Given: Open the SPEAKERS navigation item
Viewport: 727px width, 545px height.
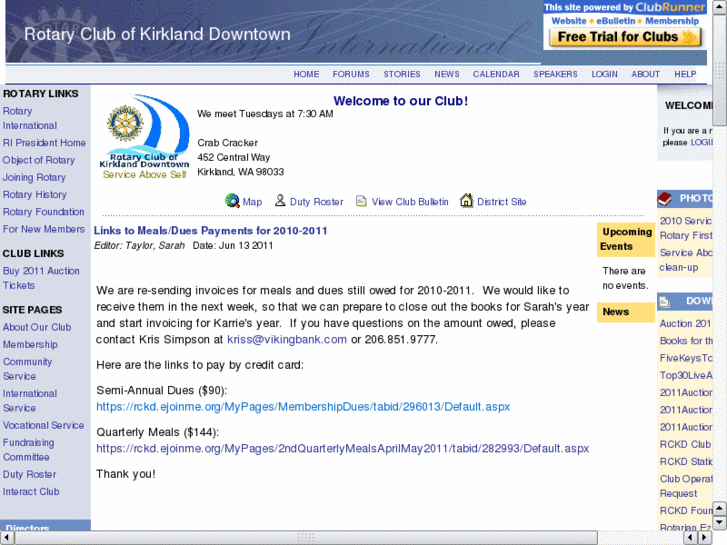Looking at the screenshot, I should [555, 74].
